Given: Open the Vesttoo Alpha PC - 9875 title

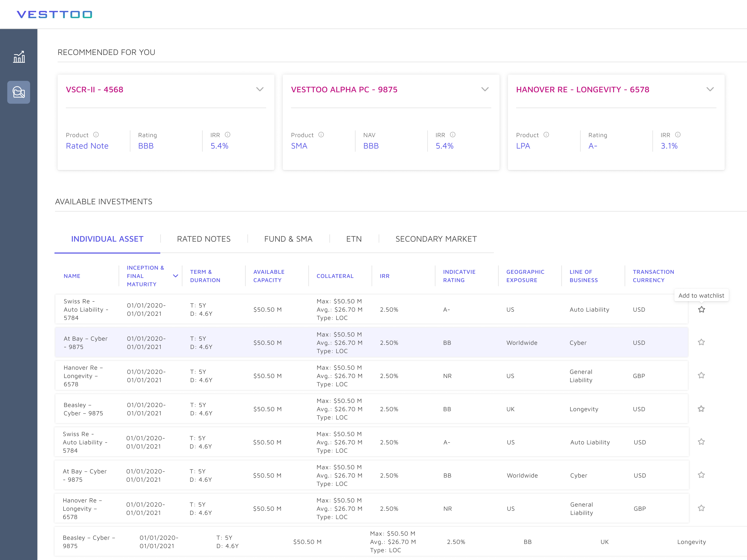Looking at the screenshot, I should pyautogui.click(x=344, y=90).
